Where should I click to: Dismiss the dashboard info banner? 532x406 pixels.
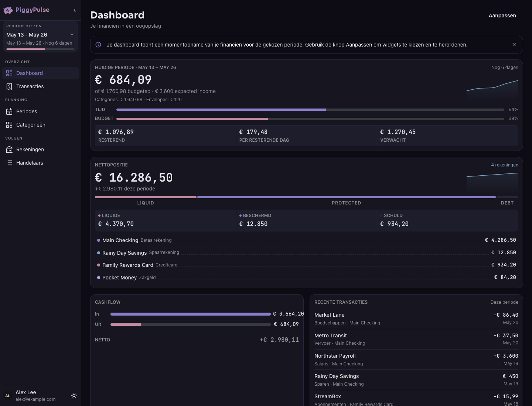(514, 45)
